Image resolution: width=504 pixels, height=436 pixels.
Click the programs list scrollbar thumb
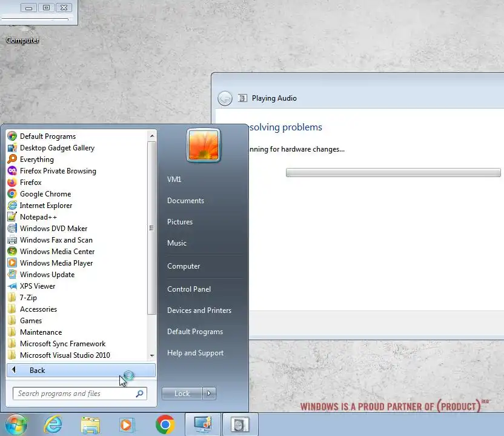pyautogui.click(x=152, y=228)
